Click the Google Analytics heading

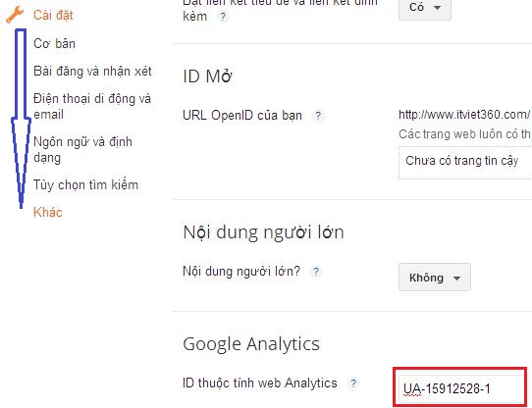tap(251, 344)
